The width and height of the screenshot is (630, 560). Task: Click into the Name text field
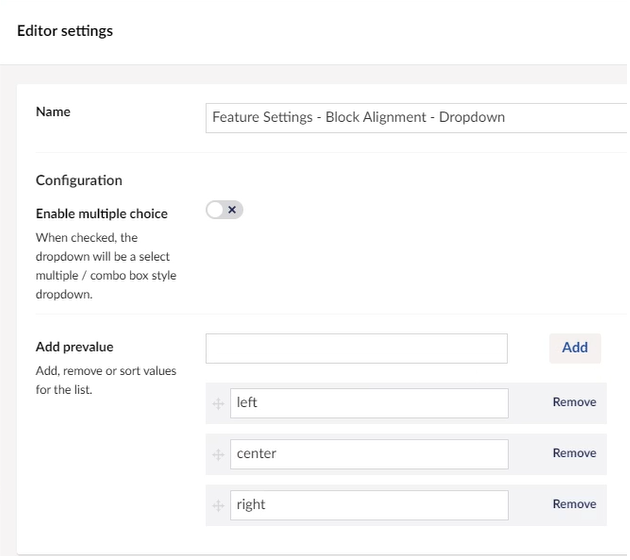pyautogui.click(x=410, y=117)
